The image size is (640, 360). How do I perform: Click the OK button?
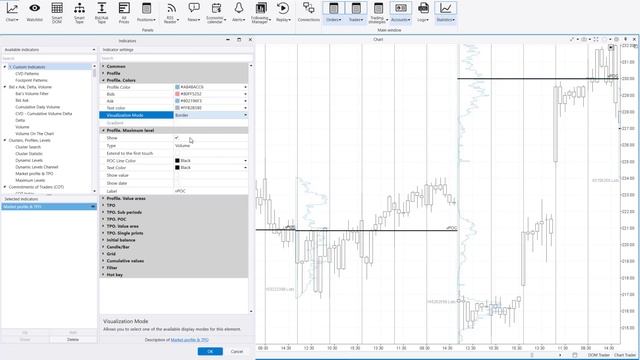pos(210,351)
